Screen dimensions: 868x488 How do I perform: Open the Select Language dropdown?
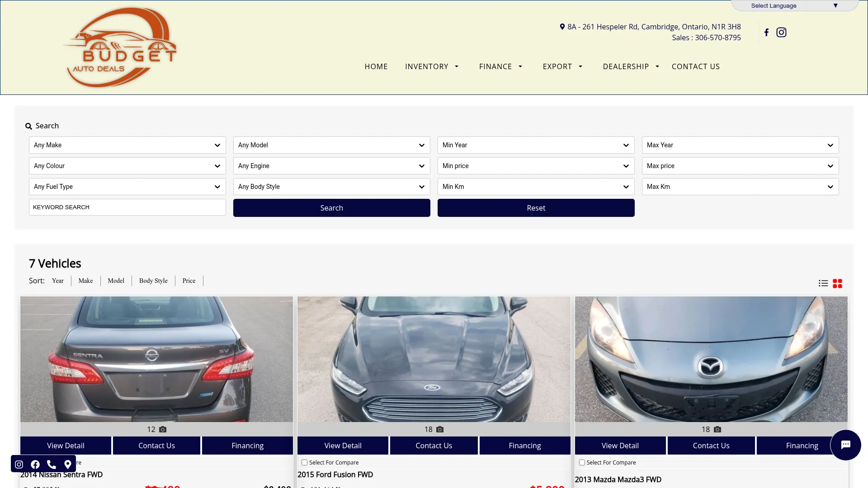pos(795,5)
